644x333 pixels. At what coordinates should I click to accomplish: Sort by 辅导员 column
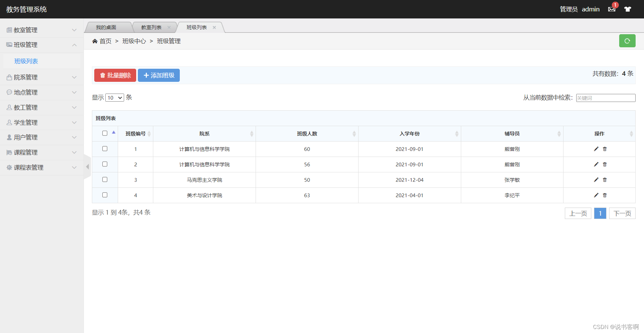click(512, 134)
